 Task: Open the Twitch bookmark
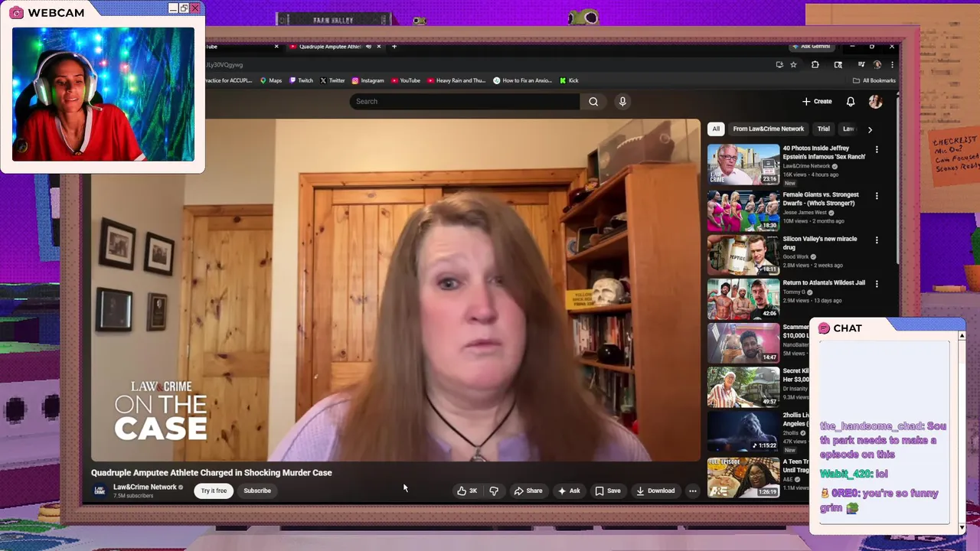point(301,80)
